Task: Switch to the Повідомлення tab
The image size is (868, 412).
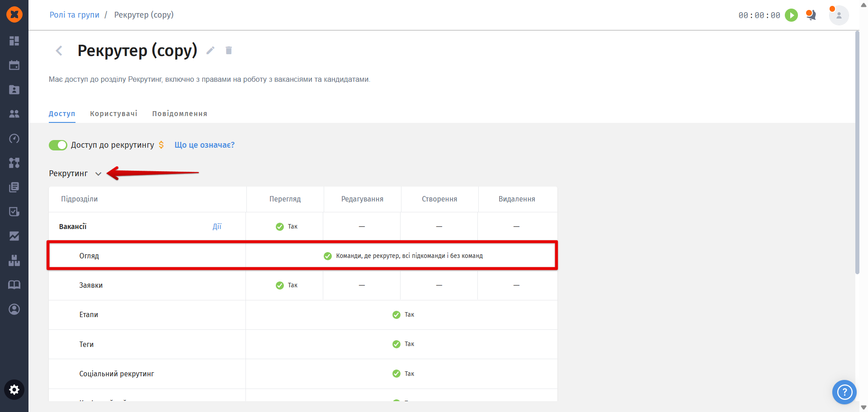Action: [x=179, y=114]
